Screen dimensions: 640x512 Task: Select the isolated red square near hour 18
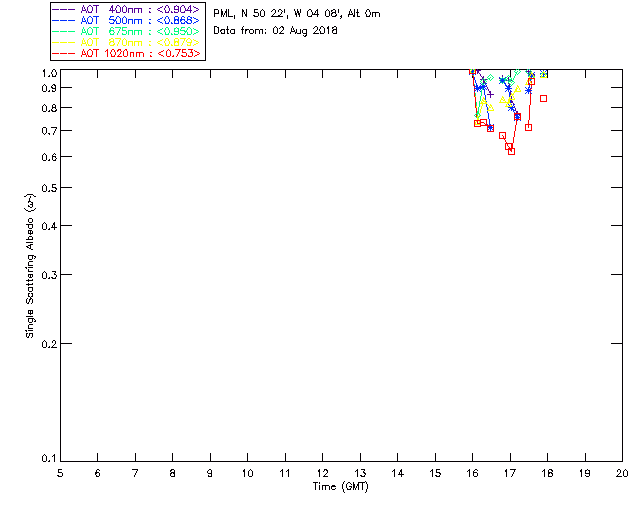click(x=543, y=98)
